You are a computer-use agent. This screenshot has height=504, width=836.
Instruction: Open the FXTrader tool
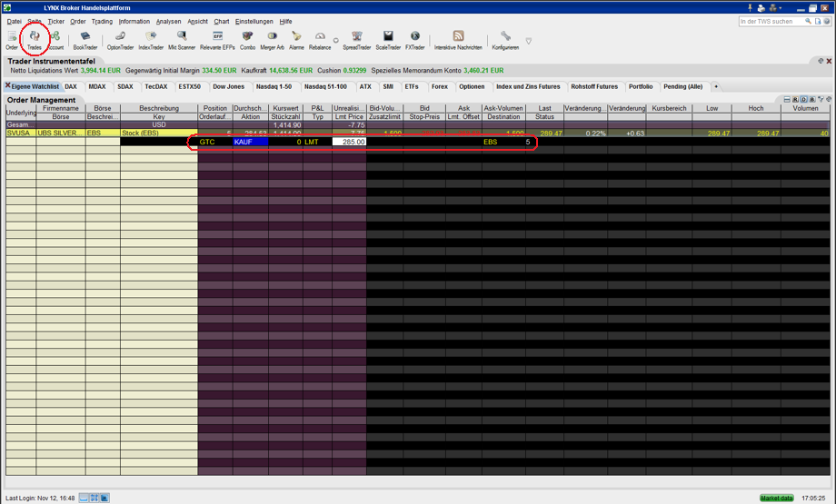(414, 40)
